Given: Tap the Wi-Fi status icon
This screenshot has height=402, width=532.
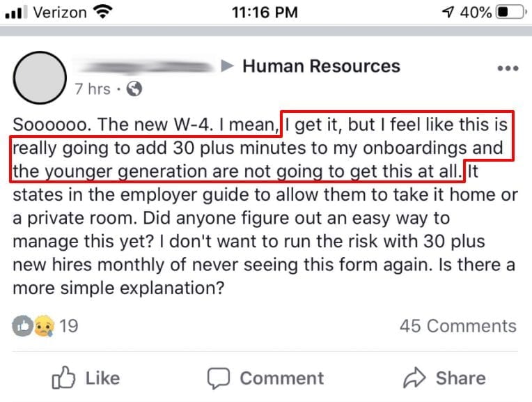Looking at the screenshot, I should coord(103,13).
